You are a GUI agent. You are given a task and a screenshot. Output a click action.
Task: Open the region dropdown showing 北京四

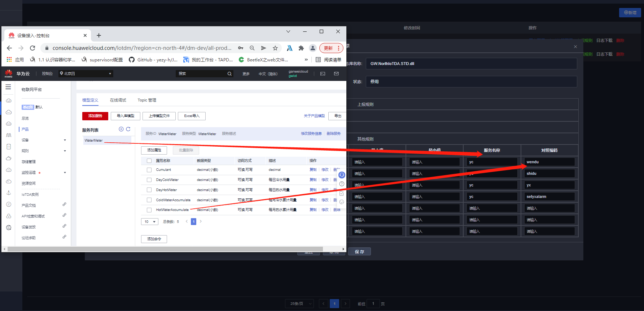click(x=86, y=74)
